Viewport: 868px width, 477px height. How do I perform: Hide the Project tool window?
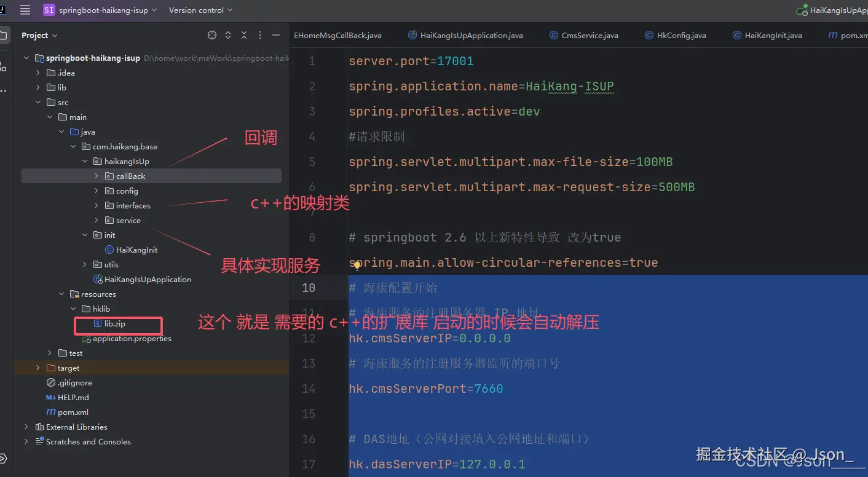[x=276, y=35]
